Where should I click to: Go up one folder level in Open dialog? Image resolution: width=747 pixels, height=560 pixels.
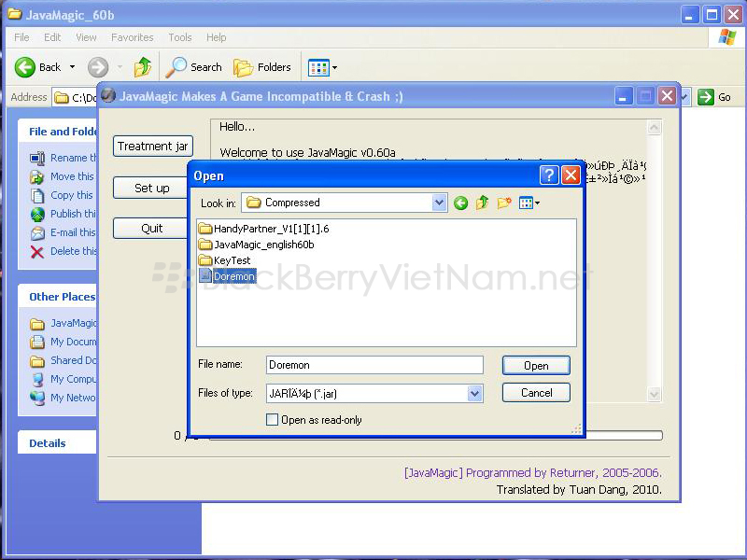(482, 203)
